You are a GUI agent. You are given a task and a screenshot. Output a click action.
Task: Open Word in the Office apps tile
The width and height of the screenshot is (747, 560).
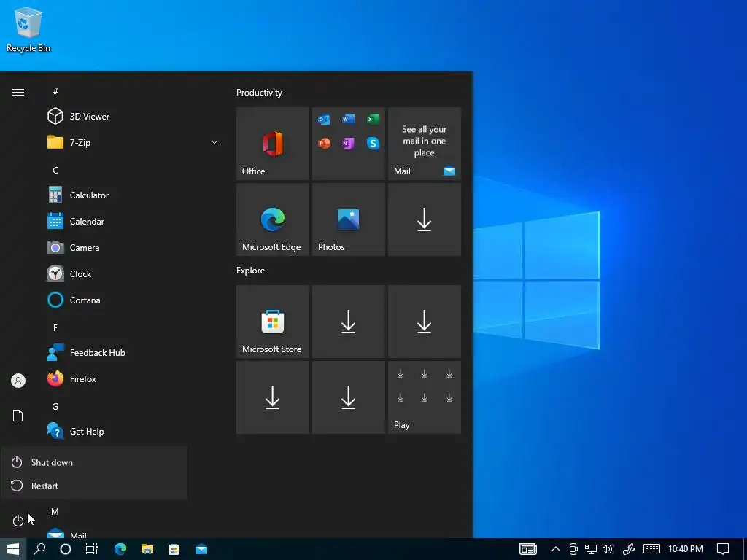[348, 119]
